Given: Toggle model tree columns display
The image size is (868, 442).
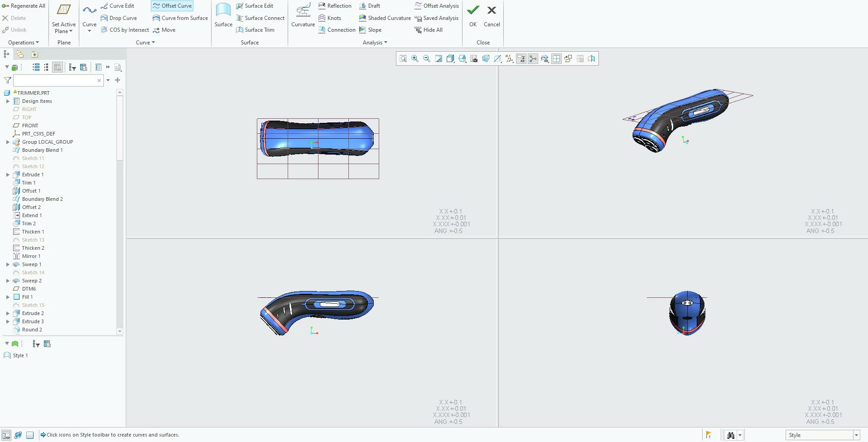Looking at the screenshot, I should click(58, 67).
